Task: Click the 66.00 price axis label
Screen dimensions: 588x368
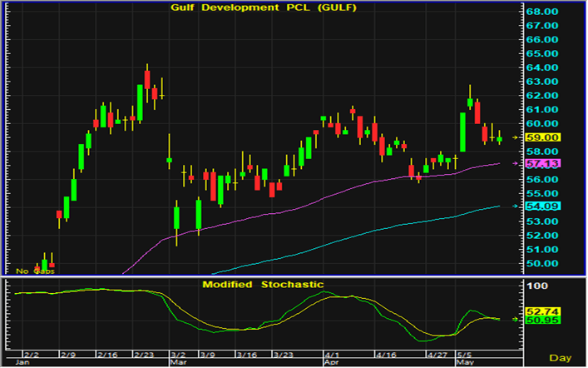Action: click(542, 39)
